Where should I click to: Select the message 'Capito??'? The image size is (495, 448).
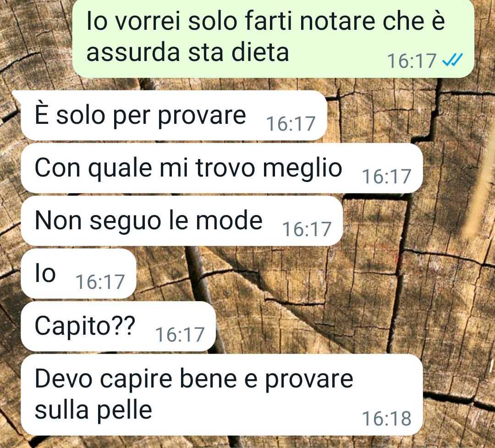coord(118,326)
